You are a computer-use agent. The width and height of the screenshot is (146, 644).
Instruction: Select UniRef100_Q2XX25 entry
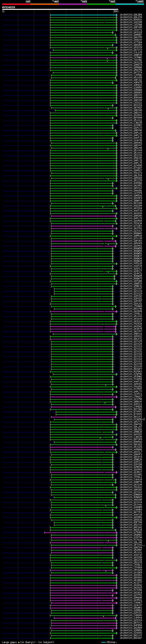pyautogui.click(x=131, y=342)
